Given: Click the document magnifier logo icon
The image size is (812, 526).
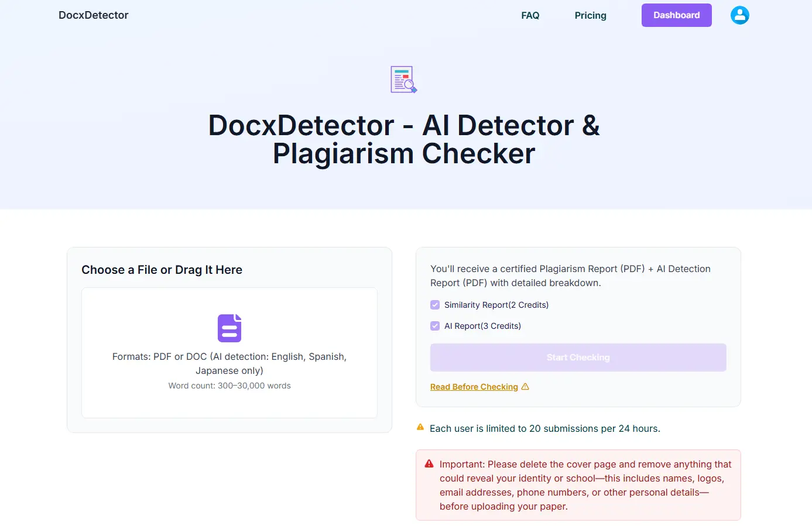Looking at the screenshot, I should click(404, 80).
